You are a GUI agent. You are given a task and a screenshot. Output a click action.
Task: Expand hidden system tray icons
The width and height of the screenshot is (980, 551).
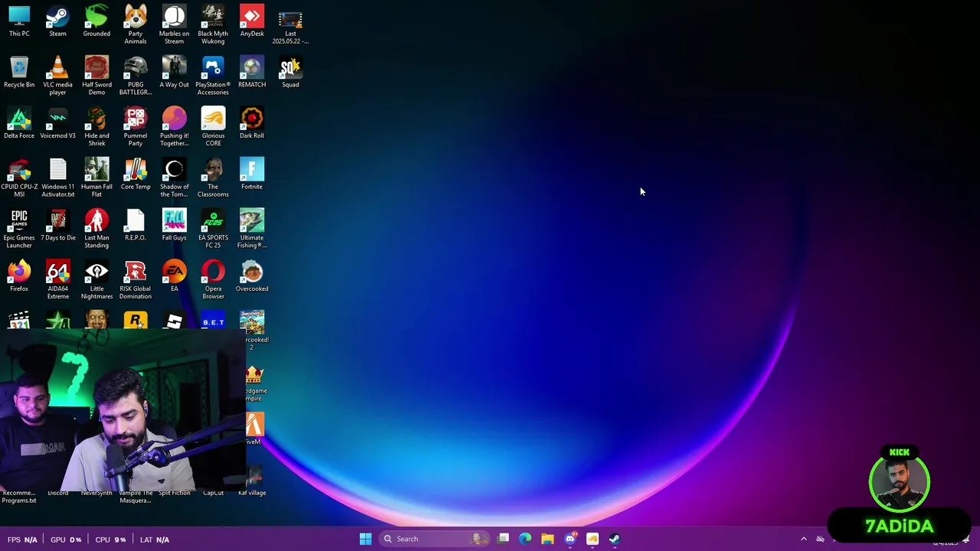coord(803,539)
